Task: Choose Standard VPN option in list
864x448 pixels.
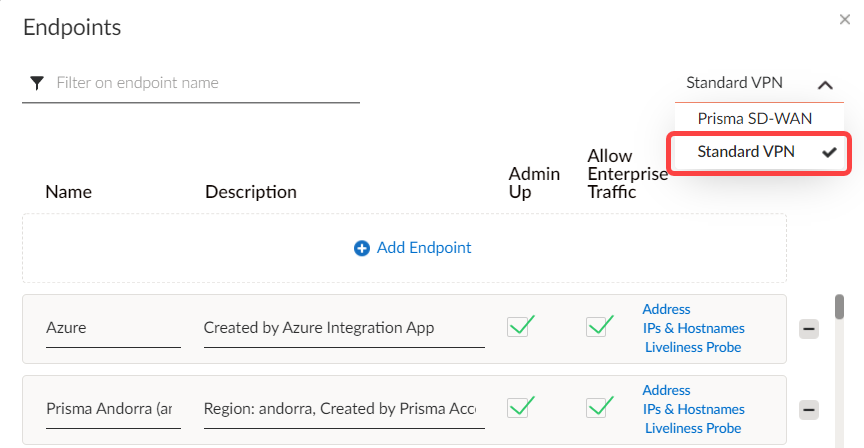Action: click(x=746, y=152)
